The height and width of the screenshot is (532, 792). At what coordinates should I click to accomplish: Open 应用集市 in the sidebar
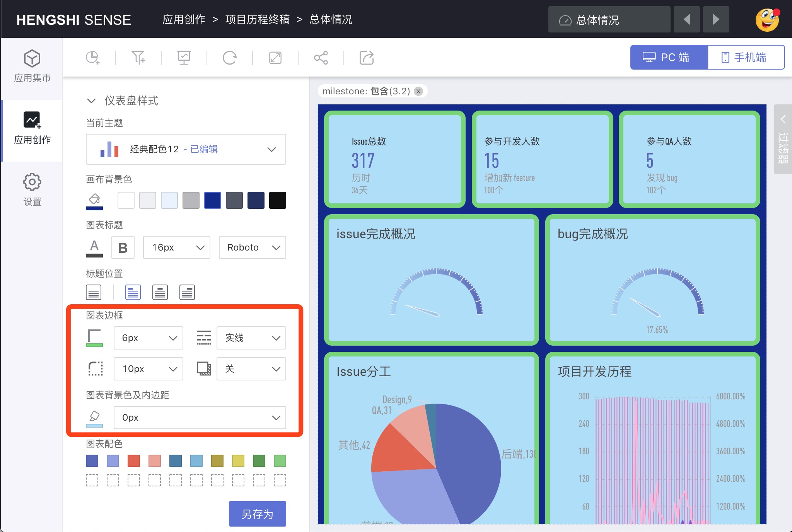(x=32, y=66)
